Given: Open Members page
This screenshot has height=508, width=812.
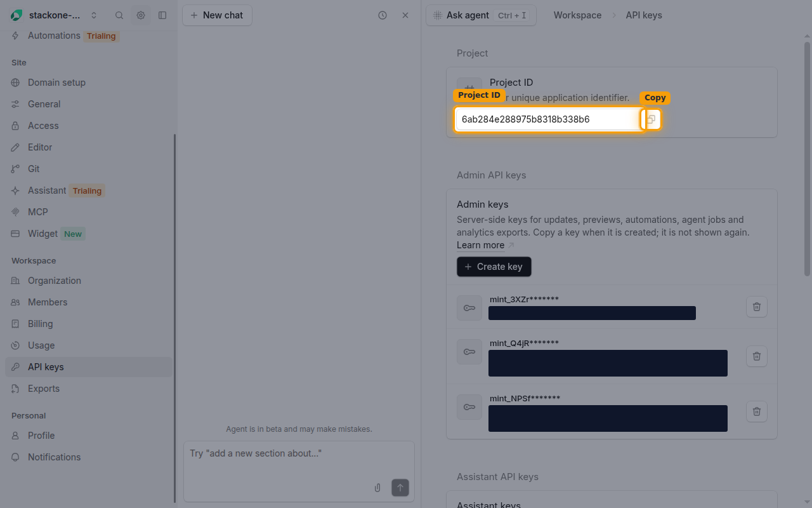Looking at the screenshot, I should (89, 302).
